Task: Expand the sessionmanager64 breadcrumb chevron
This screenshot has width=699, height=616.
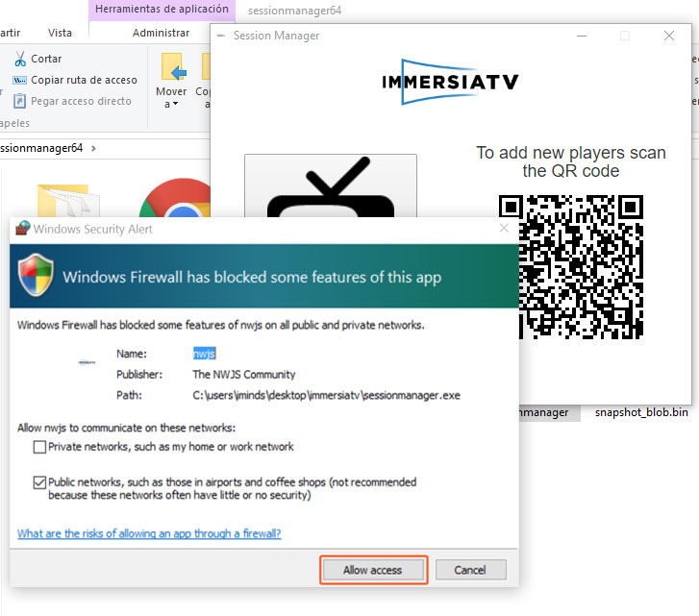Action: (93, 148)
